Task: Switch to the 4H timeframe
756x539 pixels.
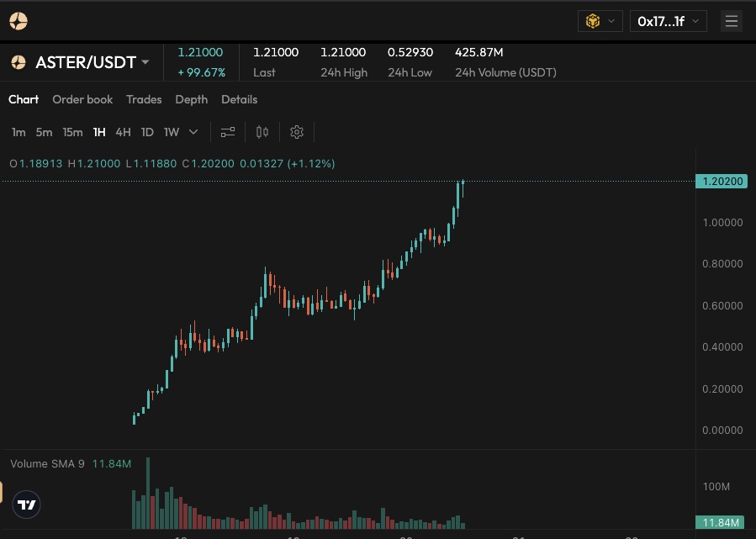Action: coord(123,132)
